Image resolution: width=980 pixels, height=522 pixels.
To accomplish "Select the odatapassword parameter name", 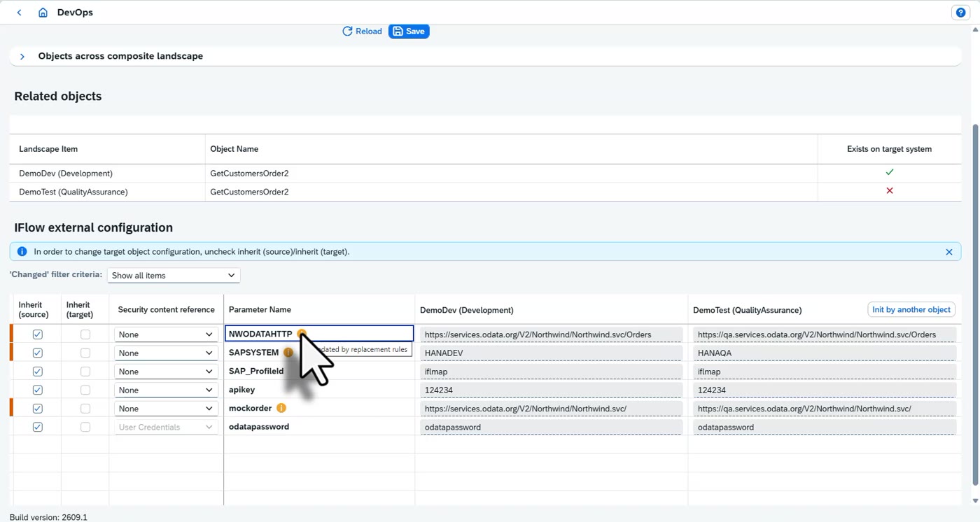I will click(x=259, y=427).
